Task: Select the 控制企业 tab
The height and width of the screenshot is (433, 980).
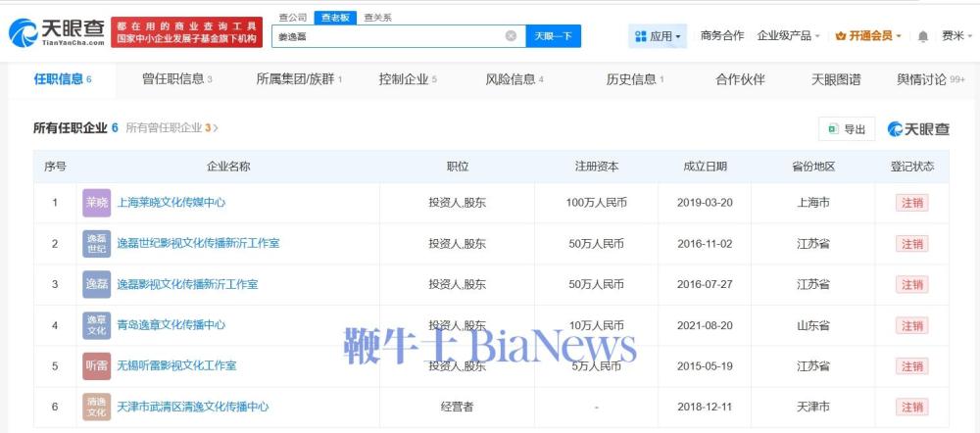Action: tap(408, 79)
